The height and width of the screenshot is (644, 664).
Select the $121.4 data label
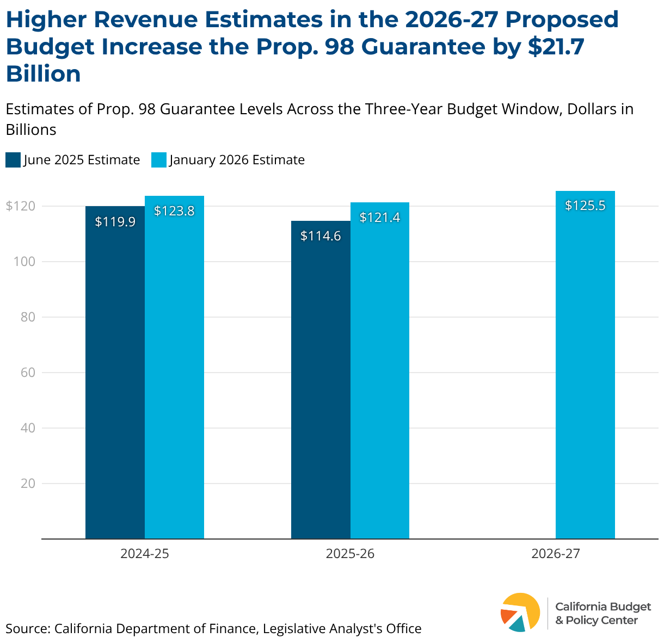[x=380, y=218]
